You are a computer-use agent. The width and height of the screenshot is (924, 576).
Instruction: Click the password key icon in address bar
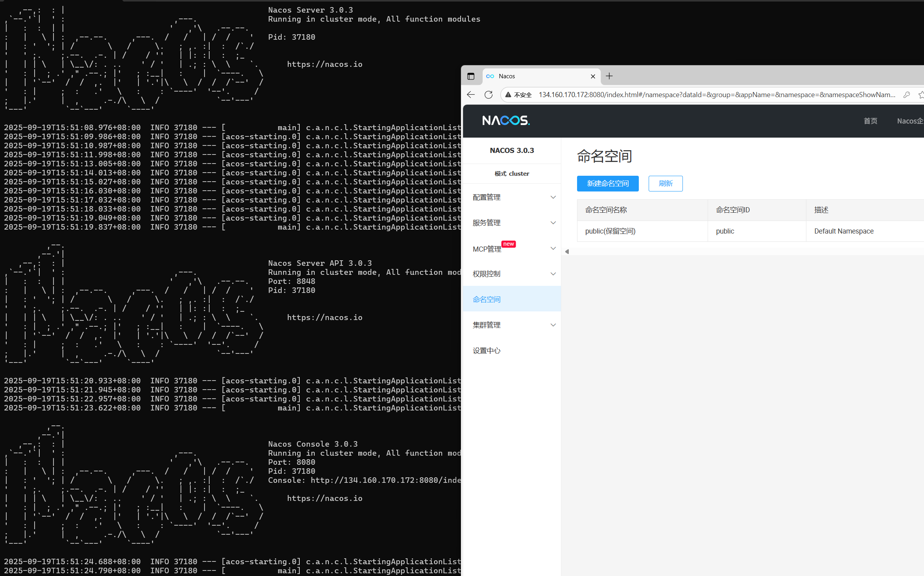pyautogui.click(x=907, y=95)
